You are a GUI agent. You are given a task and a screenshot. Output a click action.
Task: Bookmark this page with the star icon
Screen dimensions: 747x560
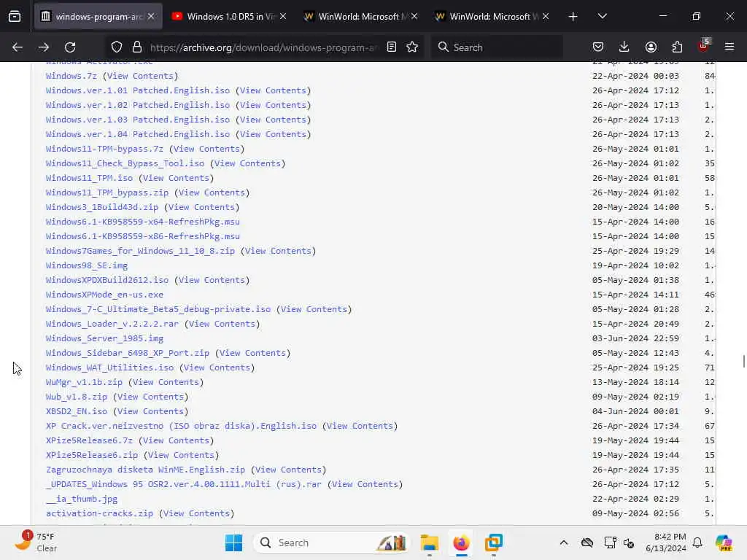pos(413,47)
